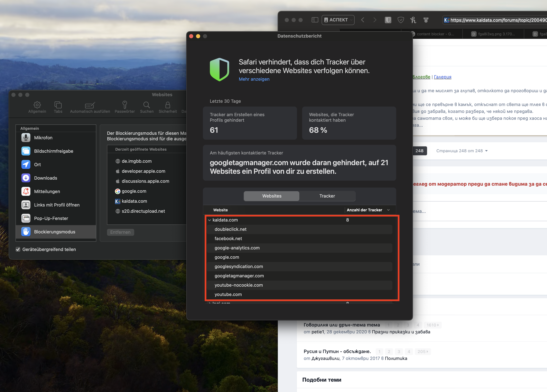
Task: Toggle Geräteübergreifend teilen checkbox
Action: click(x=18, y=249)
